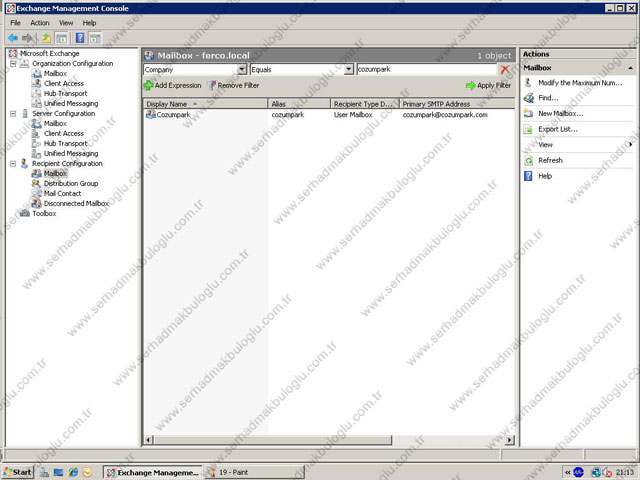Click Apply Filter button
Screen dimensions: 640x480
(489, 85)
